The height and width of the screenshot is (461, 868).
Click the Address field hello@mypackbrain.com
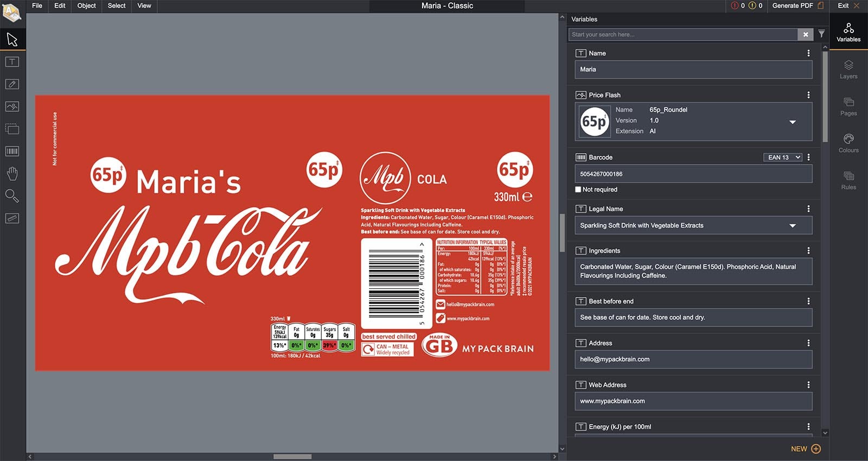coord(693,359)
